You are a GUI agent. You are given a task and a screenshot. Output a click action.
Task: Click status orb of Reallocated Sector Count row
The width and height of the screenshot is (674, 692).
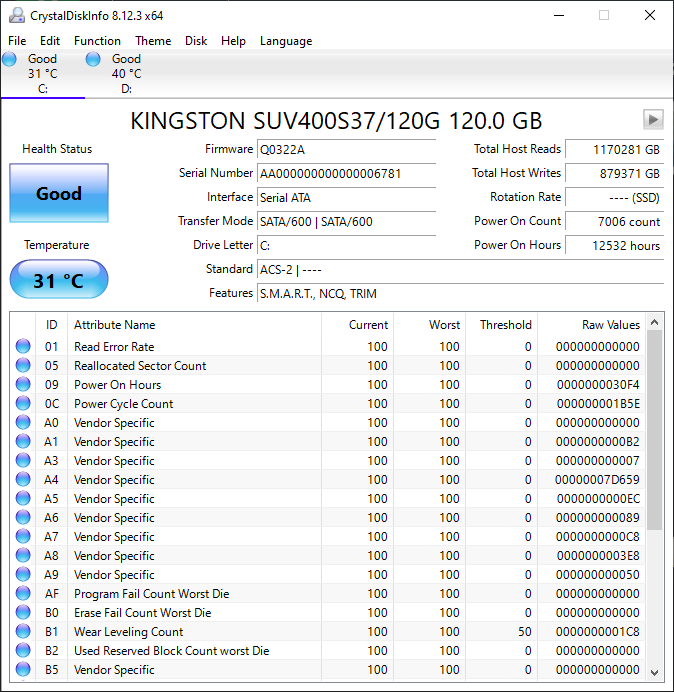[23, 365]
